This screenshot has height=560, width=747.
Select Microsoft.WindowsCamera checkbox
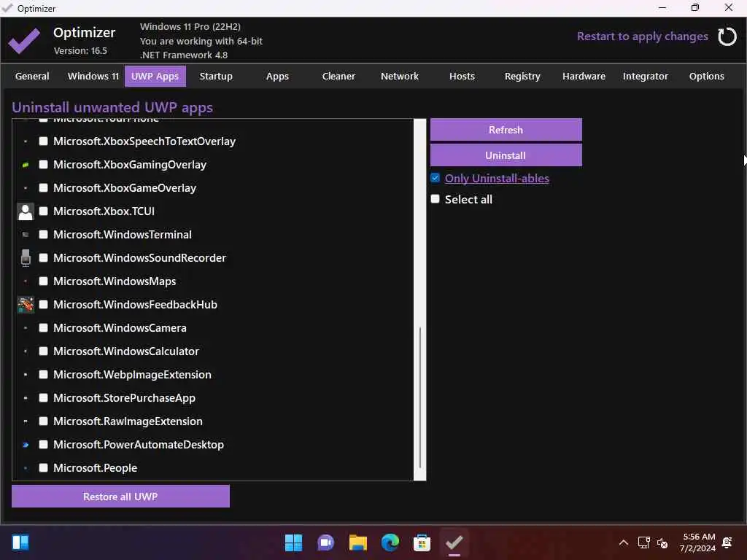[x=43, y=328]
